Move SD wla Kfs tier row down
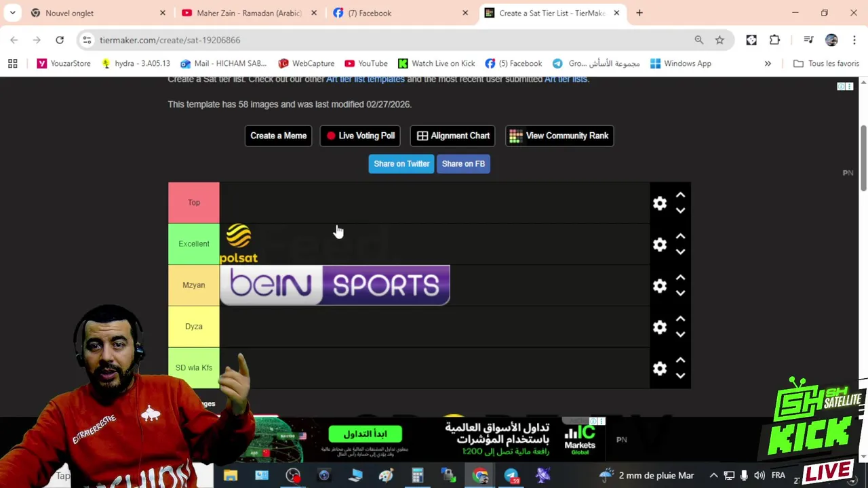The height and width of the screenshot is (488, 868). (680, 376)
